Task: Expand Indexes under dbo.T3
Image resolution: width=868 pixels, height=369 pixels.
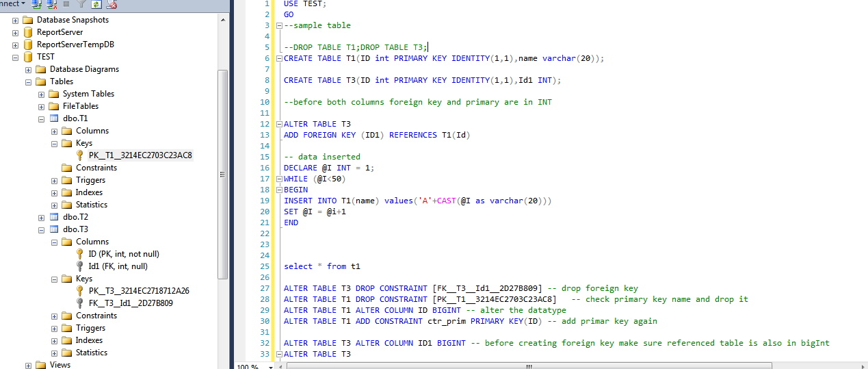Action: (54, 340)
